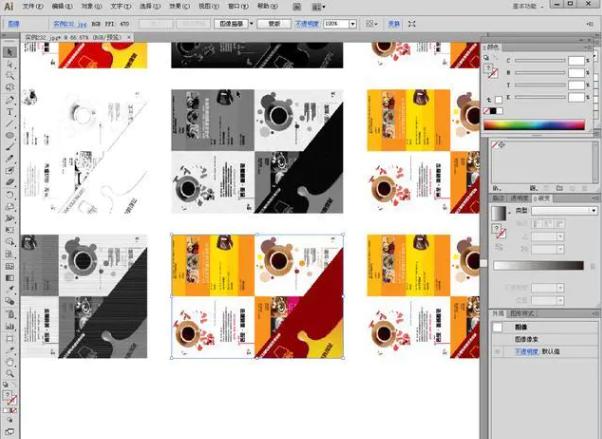The height and width of the screenshot is (439, 602).
Task: Open the Gradient panel flyout menu
Action: point(596,198)
